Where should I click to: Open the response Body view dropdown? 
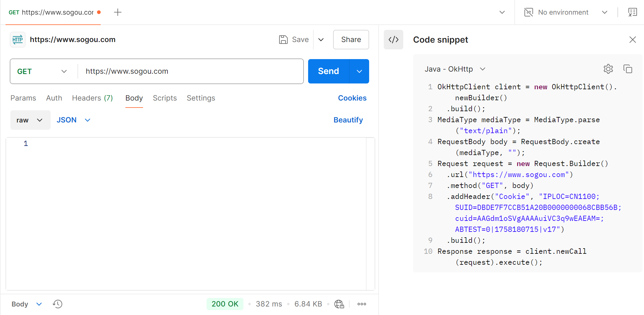click(x=27, y=304)
